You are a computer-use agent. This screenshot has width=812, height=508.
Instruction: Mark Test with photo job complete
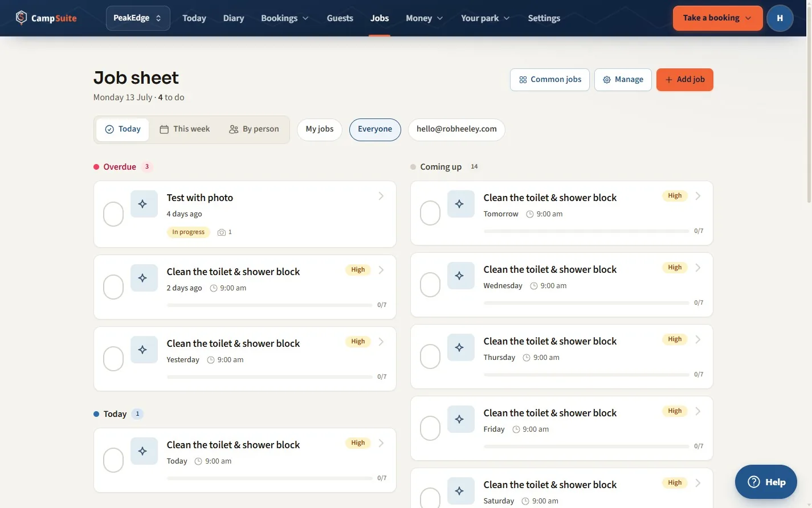tap(113, 214)
